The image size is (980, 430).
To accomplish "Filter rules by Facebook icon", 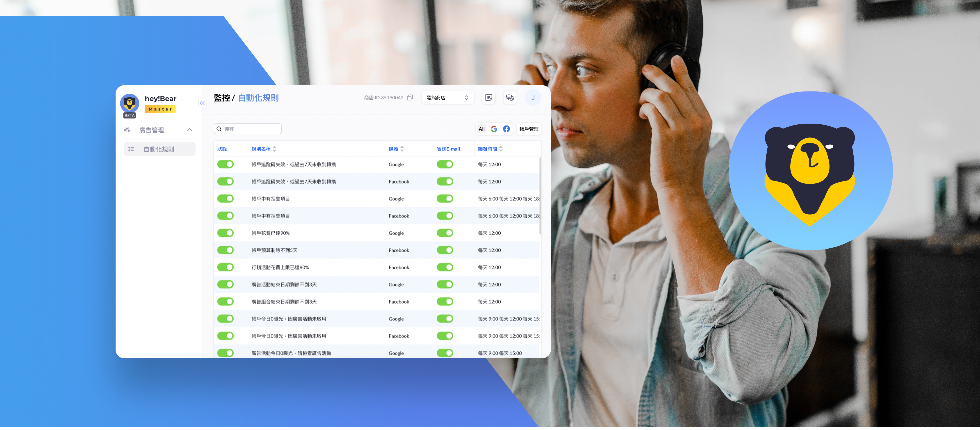I will [x=506, y=129].
